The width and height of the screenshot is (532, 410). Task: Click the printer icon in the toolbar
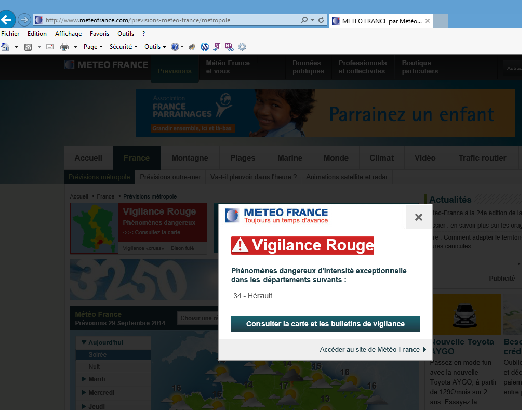click(x=64, y=47)
